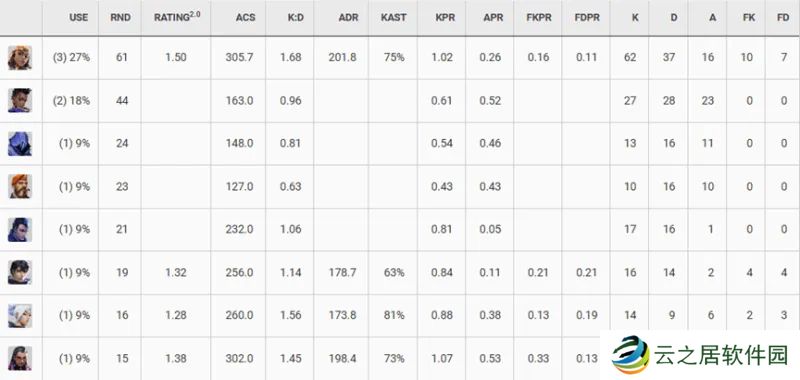The image size is (800, 380).
Task: Sort table by USE column header
Action: click(x=79, y=17)
